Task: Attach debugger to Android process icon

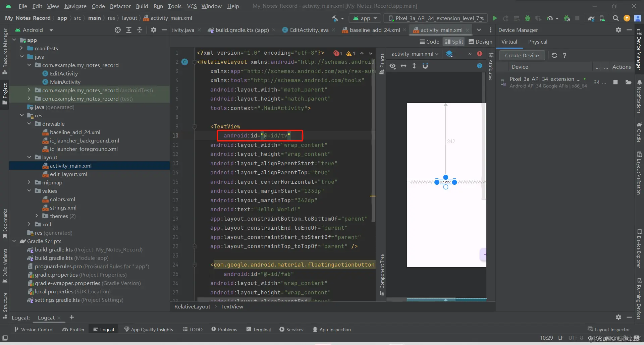Action: point(567,18)
